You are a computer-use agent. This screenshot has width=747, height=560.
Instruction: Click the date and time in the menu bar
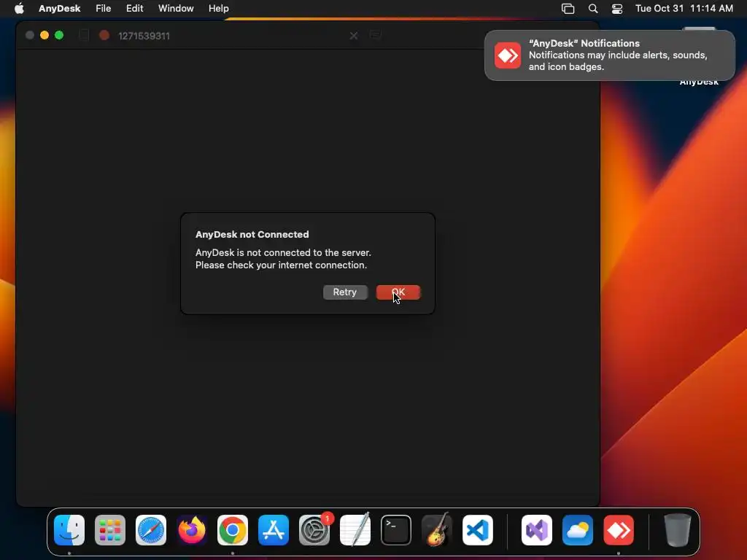(x=684, y=9)
